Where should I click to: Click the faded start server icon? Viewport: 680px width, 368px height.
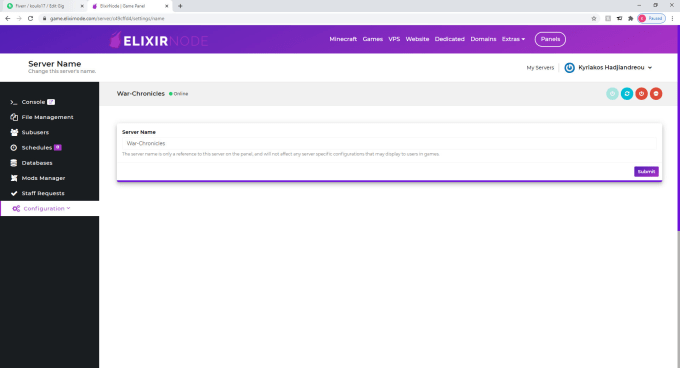[x=612, y=94]
